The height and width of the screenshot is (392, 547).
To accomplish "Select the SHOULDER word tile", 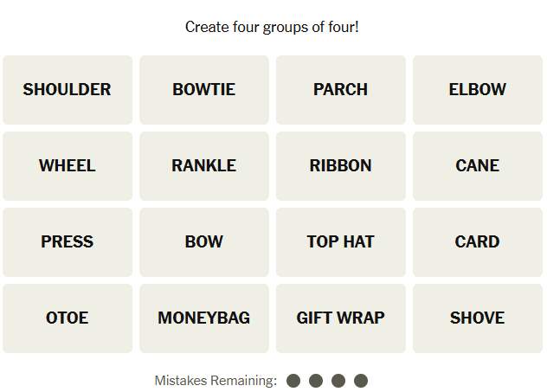I will coord(68,90).
